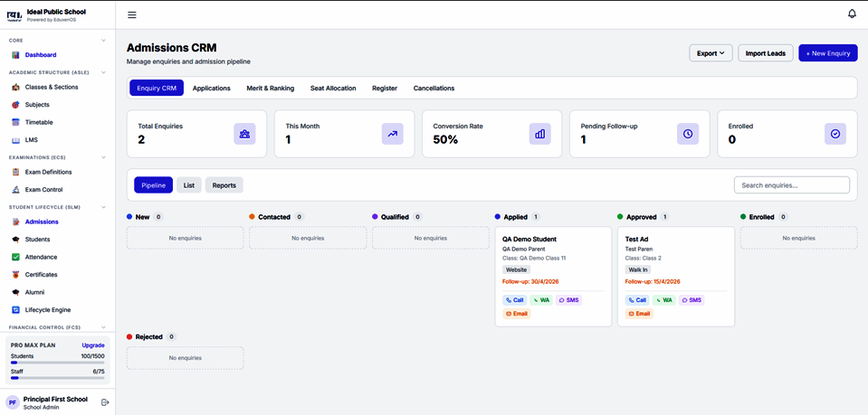Collapse the Core section chevron
The width and height of the screenshot is (868, 415).
point(103,41)
